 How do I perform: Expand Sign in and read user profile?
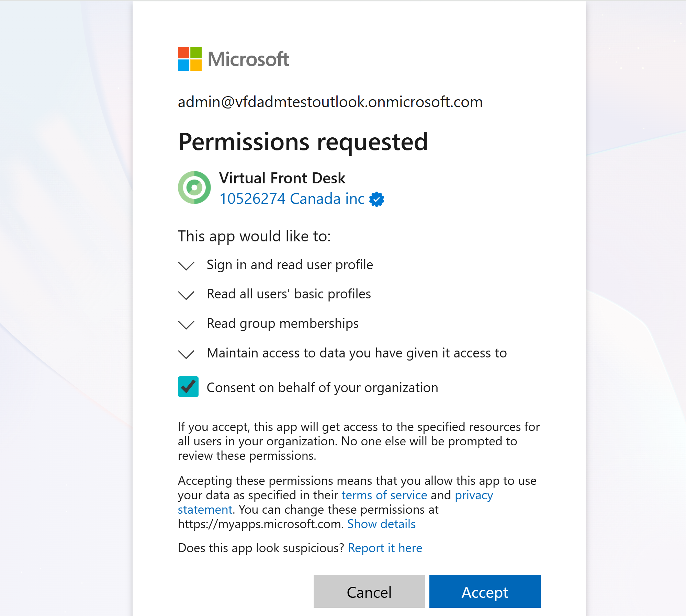pos(186,265)
